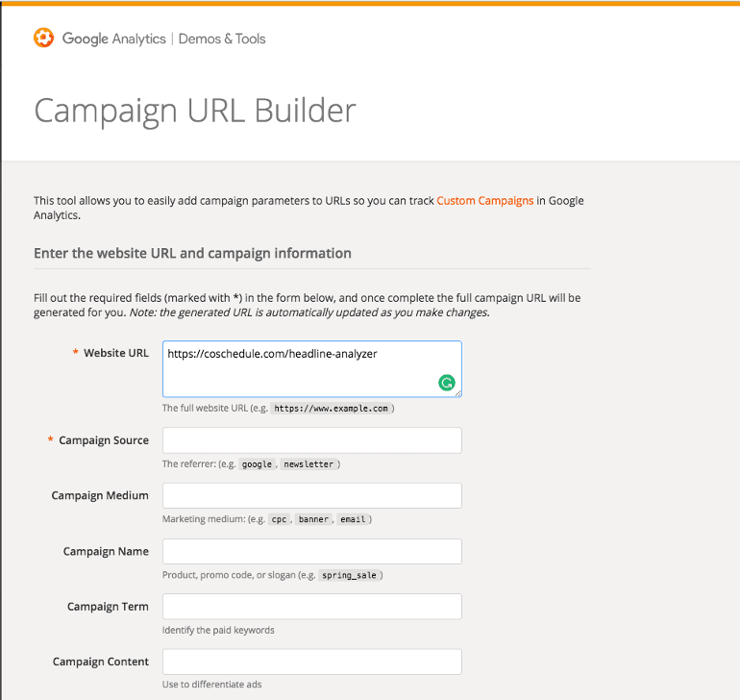Click the green Grammarly icon in URL field
740x700 pixels.
point(447,382)
